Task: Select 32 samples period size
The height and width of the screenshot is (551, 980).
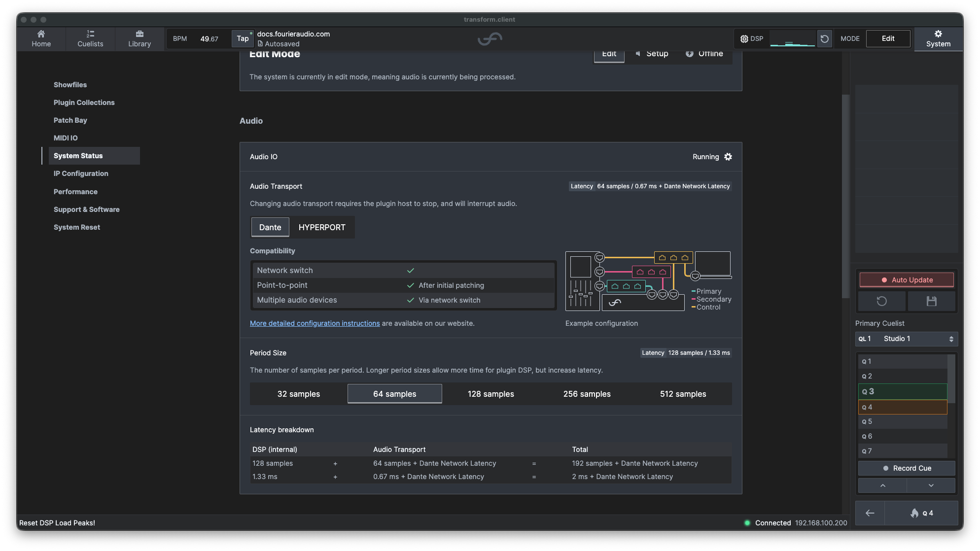Action: pyautogui.click(x=298, y=394)
